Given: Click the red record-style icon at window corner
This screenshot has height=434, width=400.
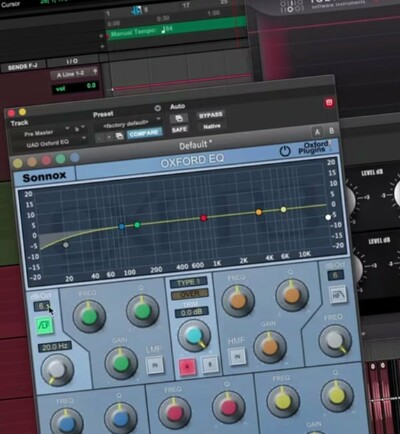Looking at the screenshot, I should 329,103.
